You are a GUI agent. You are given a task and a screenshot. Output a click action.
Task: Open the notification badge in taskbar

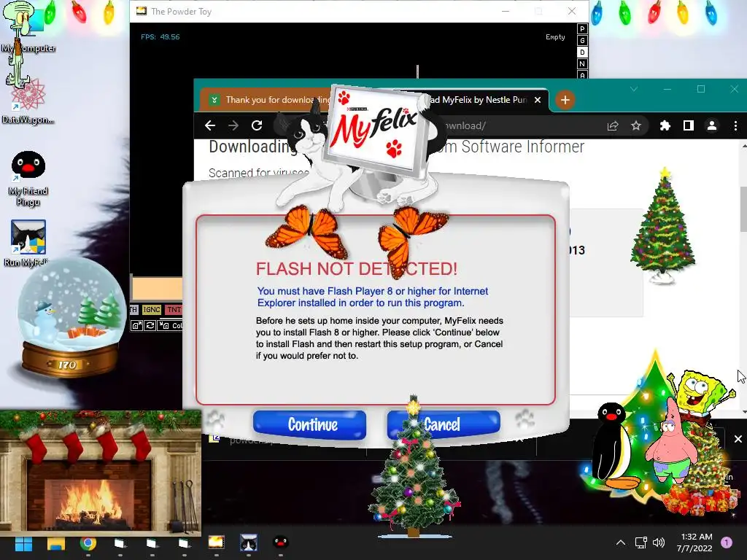[727, 542]
